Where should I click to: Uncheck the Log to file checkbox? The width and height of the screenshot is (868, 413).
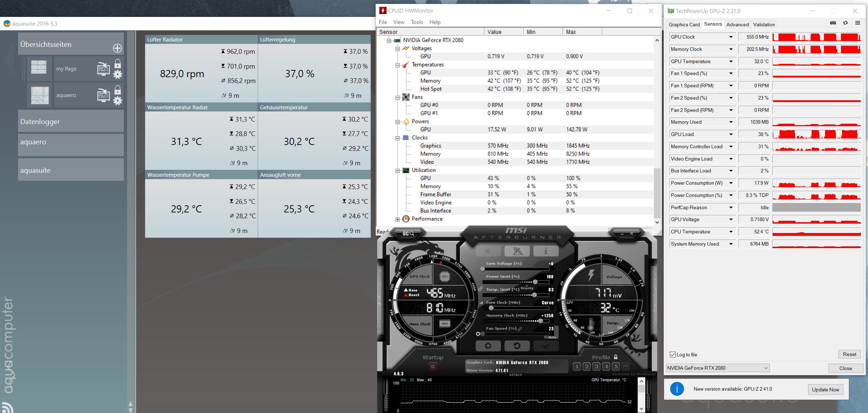click(x=673, y=355)
